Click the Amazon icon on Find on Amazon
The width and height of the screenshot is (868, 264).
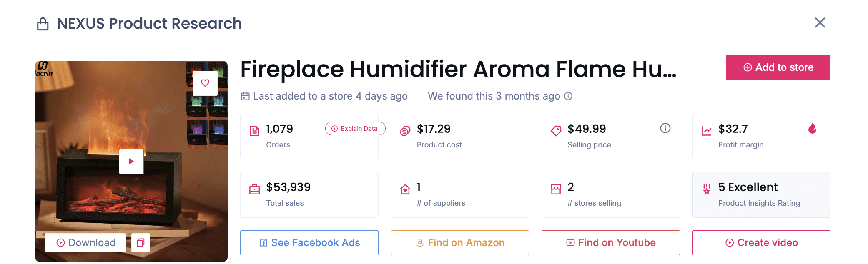pyautogui.click(x=419, y=242)
